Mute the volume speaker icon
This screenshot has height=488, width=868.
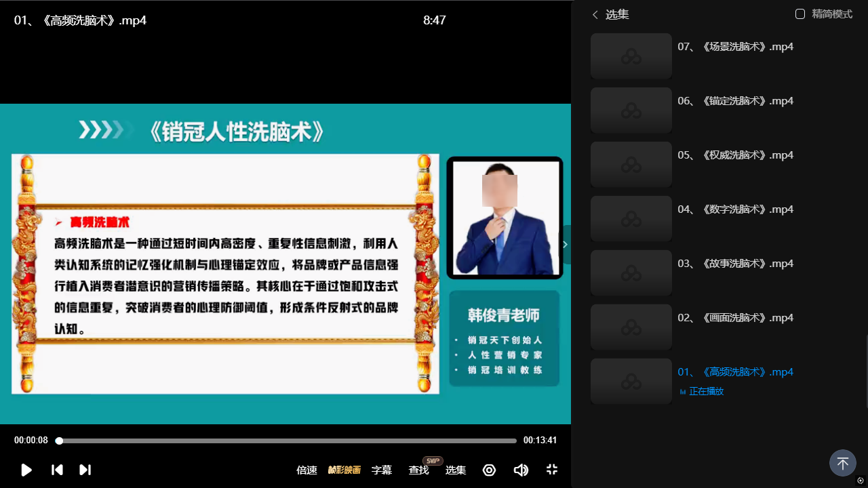coord(521,470)
